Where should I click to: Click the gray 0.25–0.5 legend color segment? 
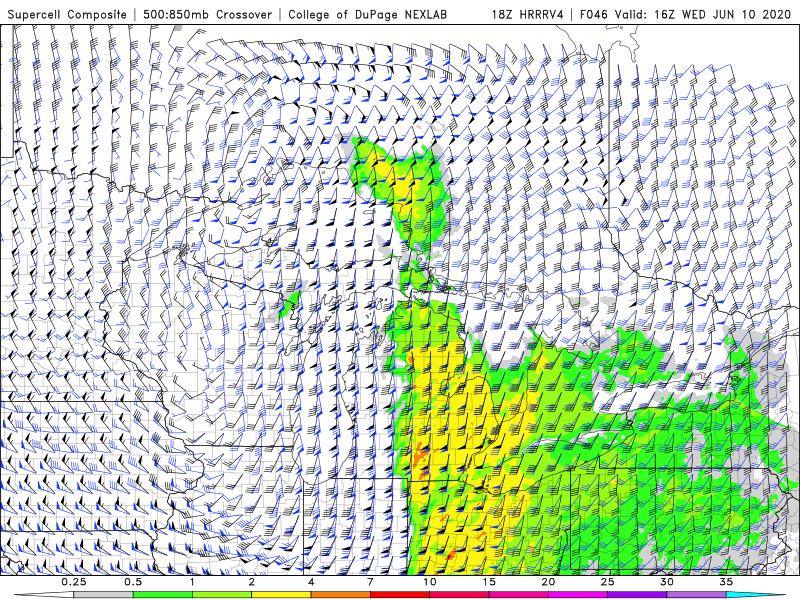coord(103,595)
